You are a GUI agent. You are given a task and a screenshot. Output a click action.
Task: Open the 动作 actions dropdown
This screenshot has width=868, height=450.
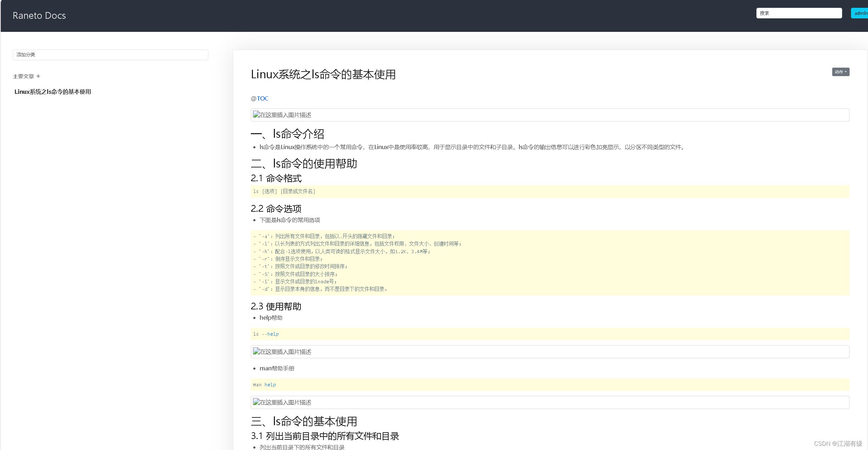[x=840, y=72]
